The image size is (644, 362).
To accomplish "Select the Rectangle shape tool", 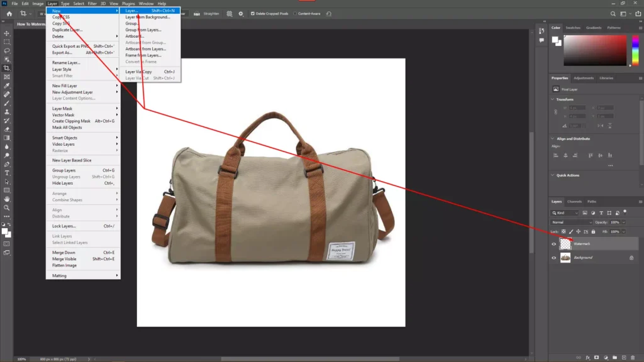I will click(6, 190).
